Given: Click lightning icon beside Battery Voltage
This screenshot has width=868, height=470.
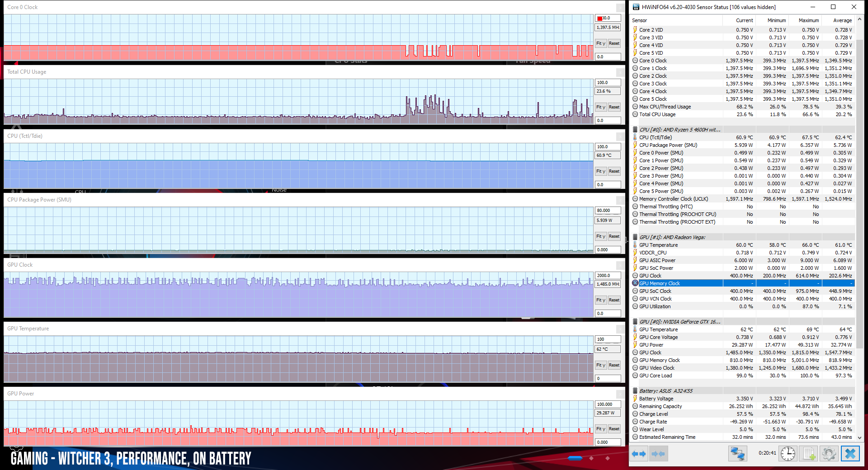Looking at the screenshot, I should point(635,399).
